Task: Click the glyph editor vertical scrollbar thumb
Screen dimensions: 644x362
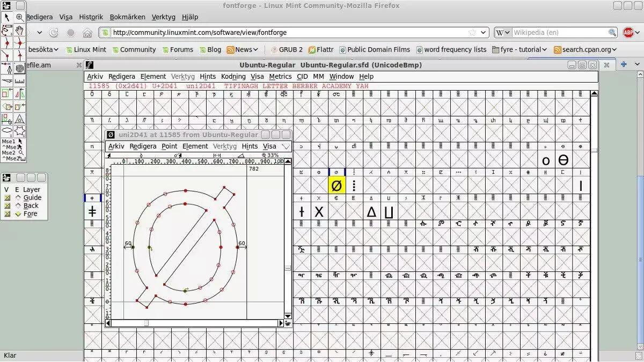Action: point(288,268)
